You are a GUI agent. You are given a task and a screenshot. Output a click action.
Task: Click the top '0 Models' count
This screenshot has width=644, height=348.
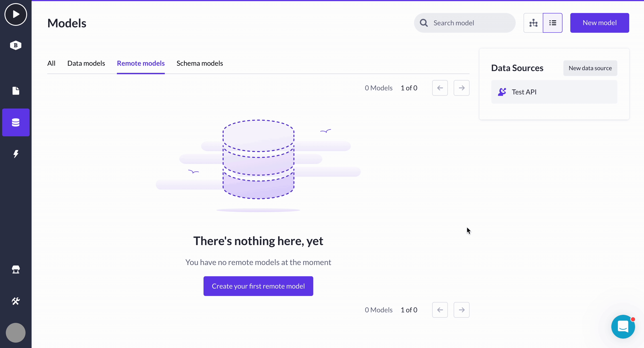(x=378, y=88)
